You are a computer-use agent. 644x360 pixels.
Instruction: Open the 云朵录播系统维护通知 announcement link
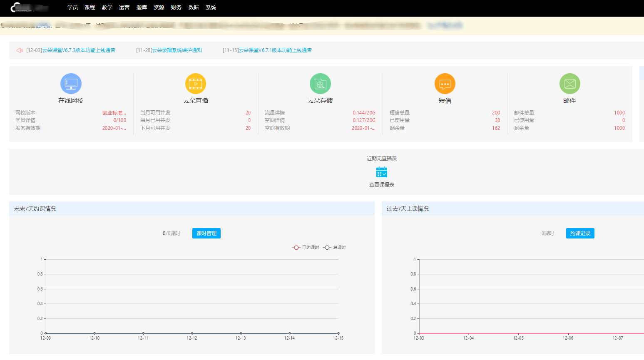click(x=169, y=50)
